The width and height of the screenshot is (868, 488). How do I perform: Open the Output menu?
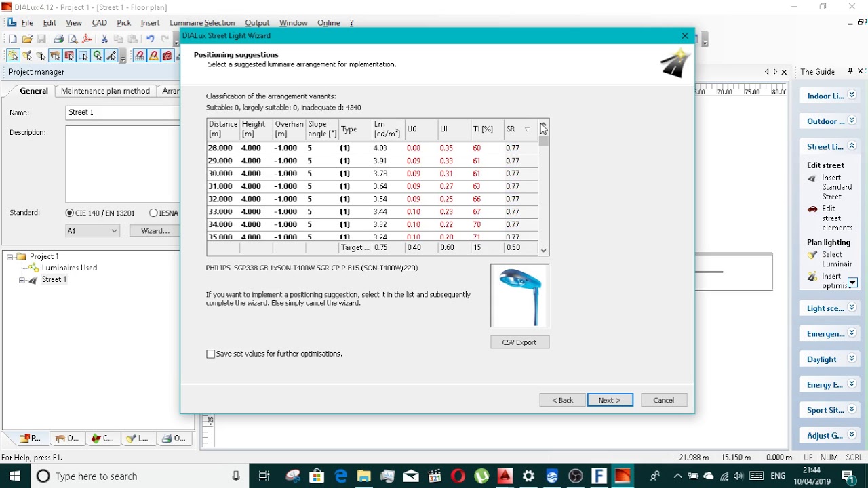point(257,23)
